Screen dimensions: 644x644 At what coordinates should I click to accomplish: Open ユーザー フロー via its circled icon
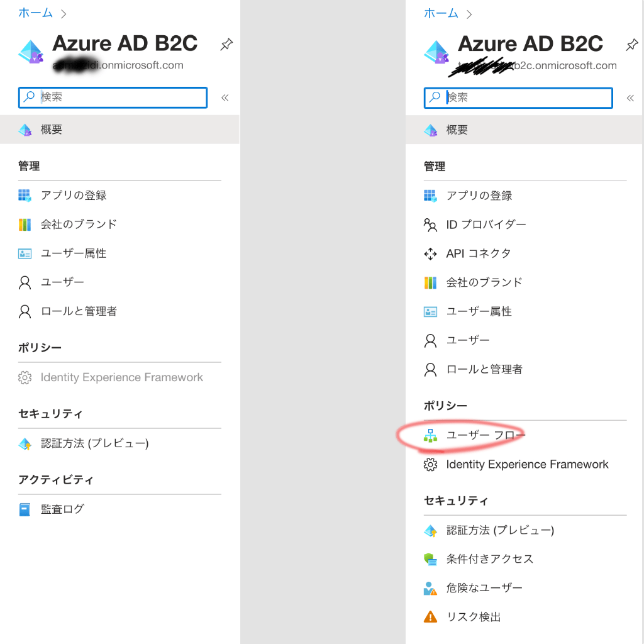tap(431, 434)
